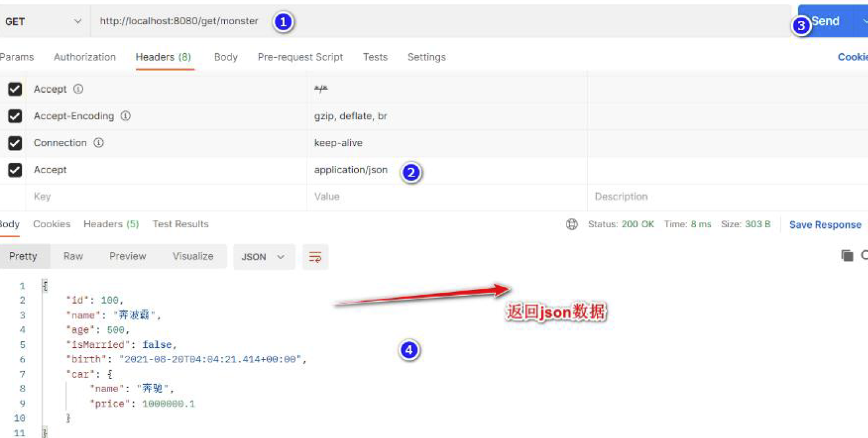Switch to Raw response view
Viewport: 868px width, 438px height.
click(73, 256)
